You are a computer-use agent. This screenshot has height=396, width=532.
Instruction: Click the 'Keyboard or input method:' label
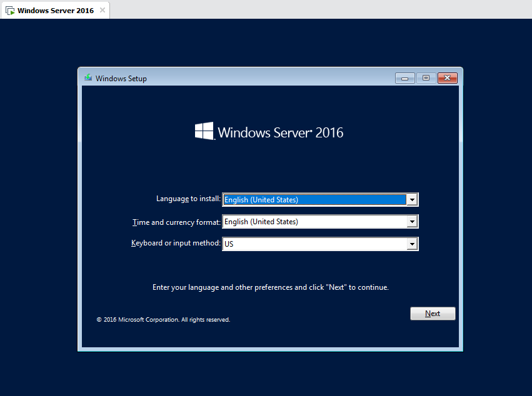(176, 243)
